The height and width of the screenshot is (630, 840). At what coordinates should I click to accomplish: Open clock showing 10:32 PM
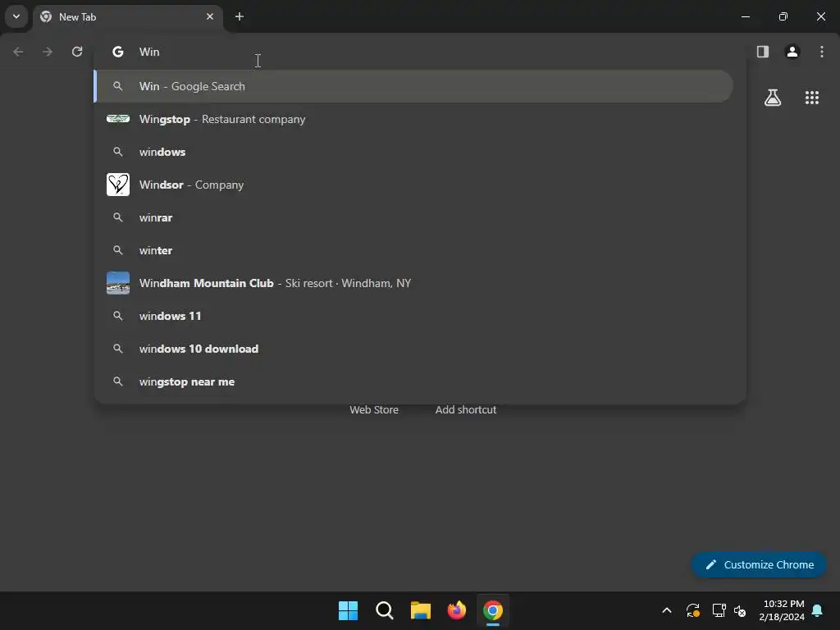point(782,610)
